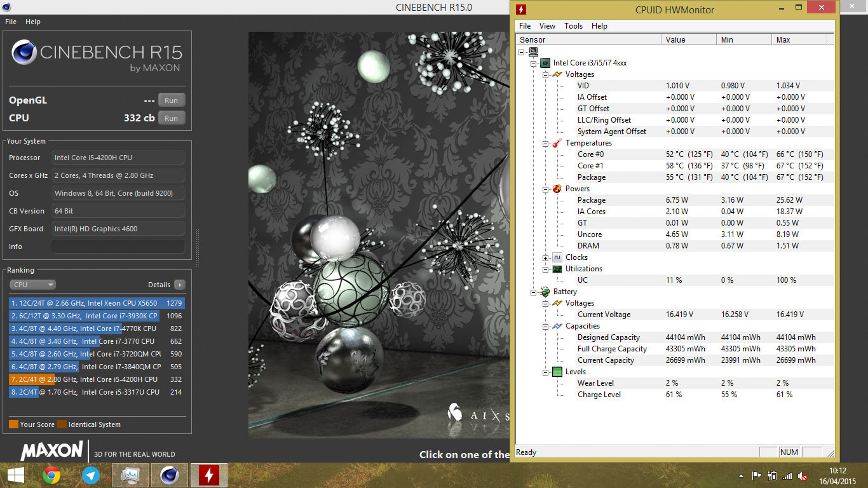Screen dimensions: 868x488
Task: Open the Cinebench Help menu
Action: pos(33,22)
